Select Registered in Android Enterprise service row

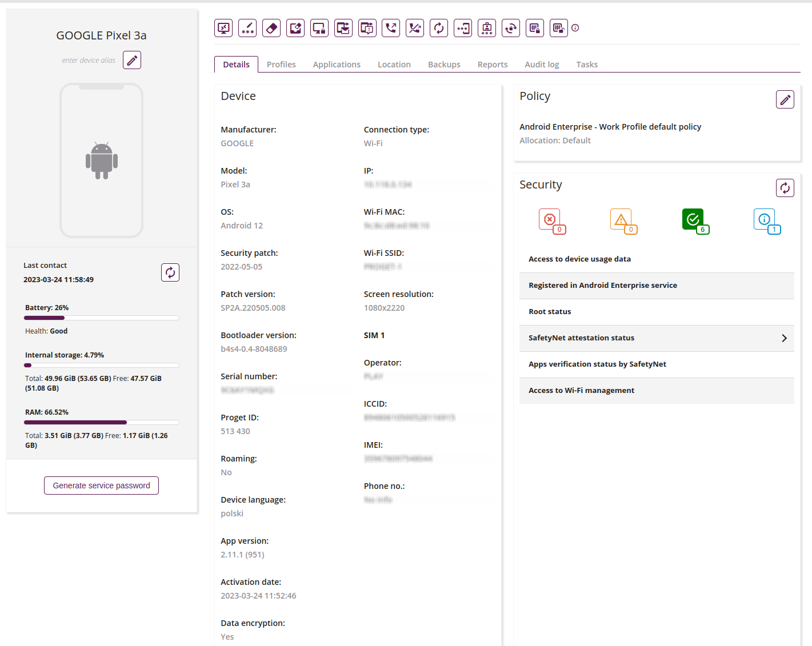657,286
